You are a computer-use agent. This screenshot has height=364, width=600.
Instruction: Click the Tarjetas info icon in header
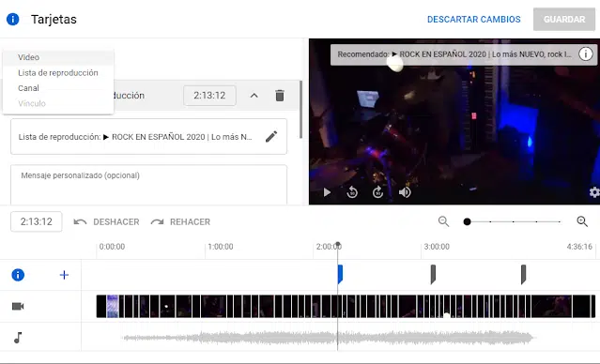tap(12, 19)
